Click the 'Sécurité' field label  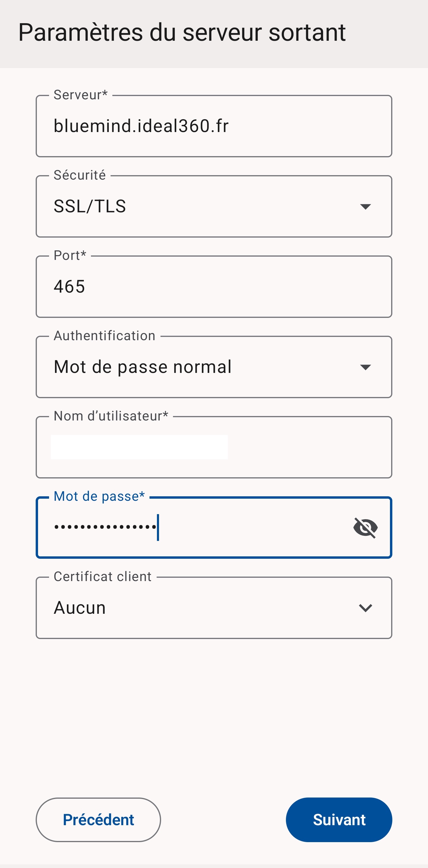tap(80, 175)
